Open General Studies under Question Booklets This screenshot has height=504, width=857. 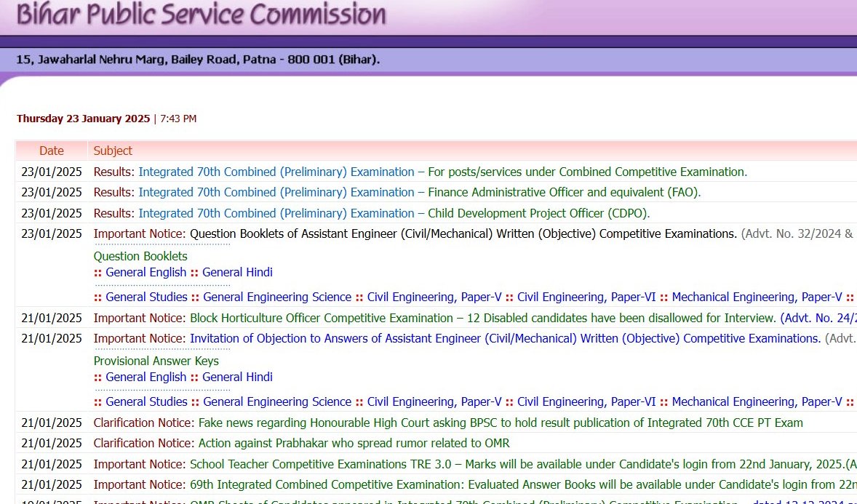coord(146,297)
